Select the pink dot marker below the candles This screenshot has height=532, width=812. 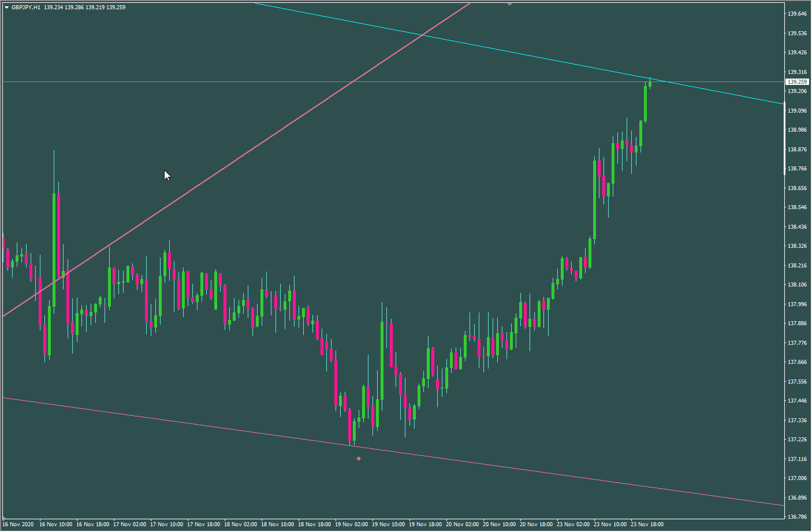(x=359, y=459)
